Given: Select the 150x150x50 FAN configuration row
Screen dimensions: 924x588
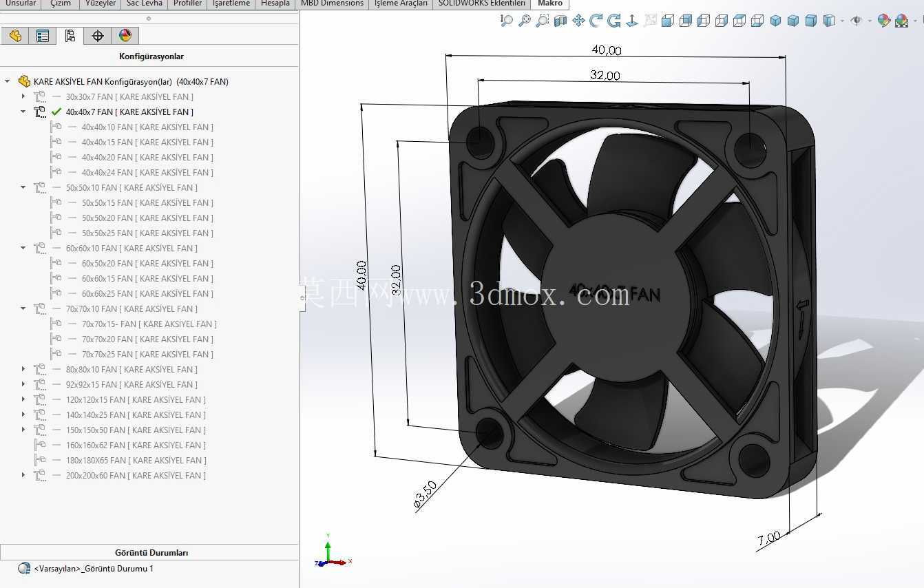Looking at the screenshot, I should [x=136, y=430].
